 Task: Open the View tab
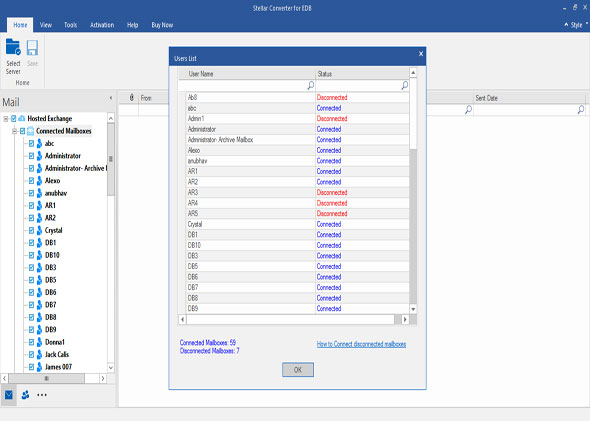click(x=46, y=25)
